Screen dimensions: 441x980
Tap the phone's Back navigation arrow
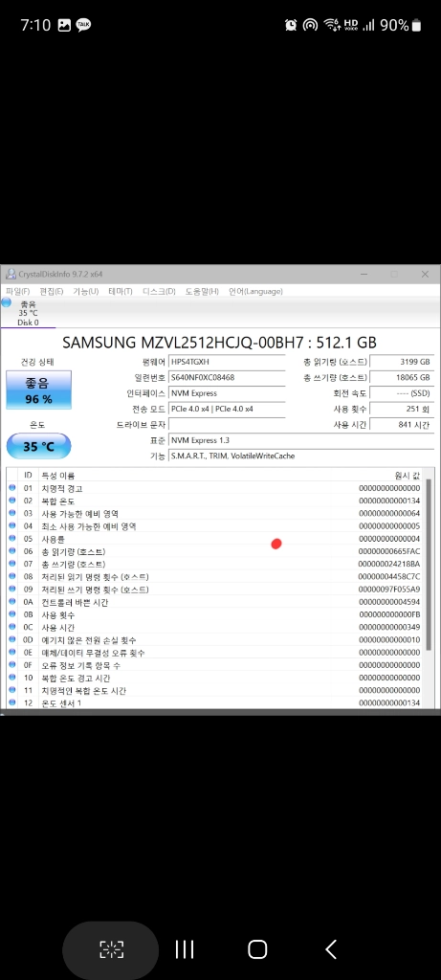tap(331, 949)
